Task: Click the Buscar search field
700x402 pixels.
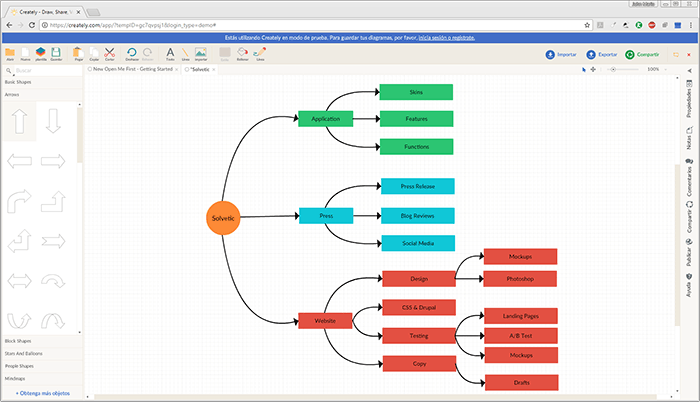Action: tap(45, 71)
